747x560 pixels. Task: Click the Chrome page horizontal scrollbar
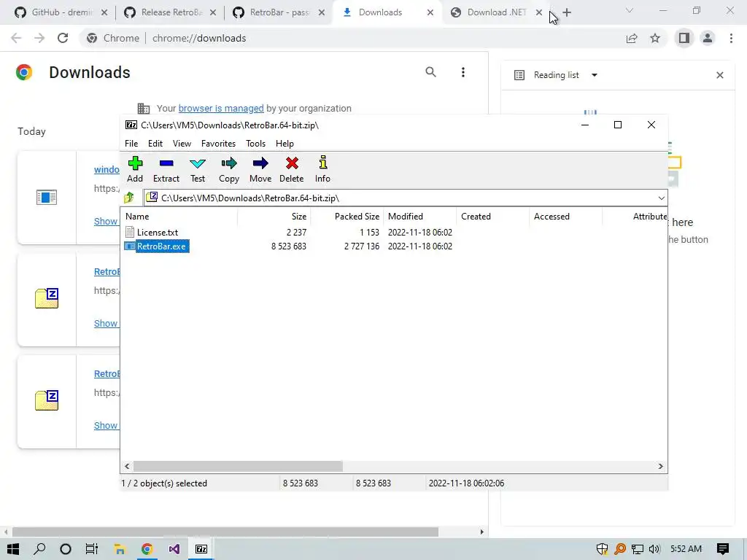point(225,532)
